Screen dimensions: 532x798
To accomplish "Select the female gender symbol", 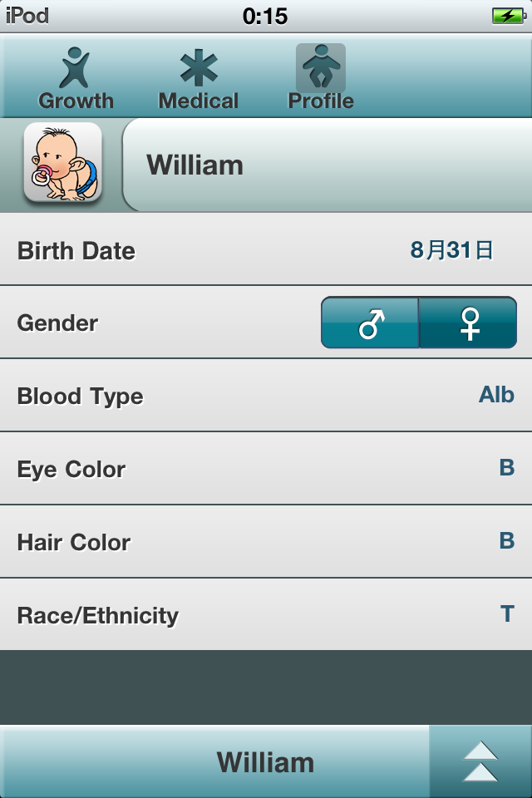I will click(468, 323).
